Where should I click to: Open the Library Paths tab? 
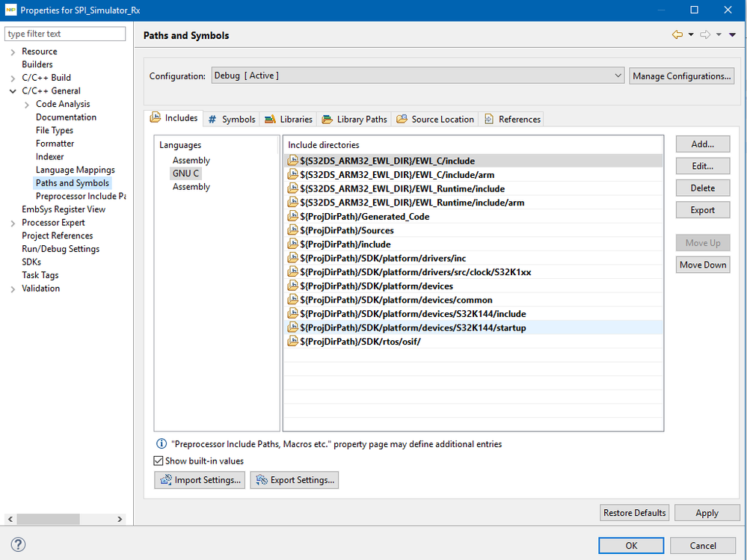click(x=354, y=119)
